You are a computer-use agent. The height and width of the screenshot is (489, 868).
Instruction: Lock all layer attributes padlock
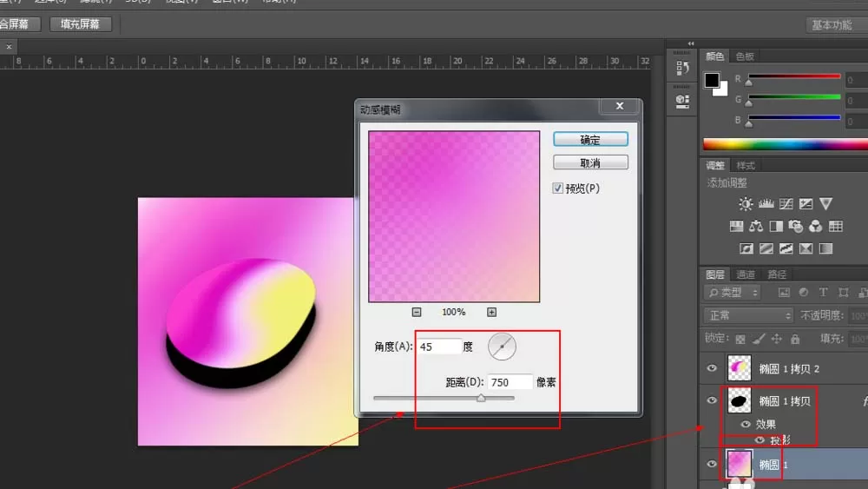[x=795, y=339]
